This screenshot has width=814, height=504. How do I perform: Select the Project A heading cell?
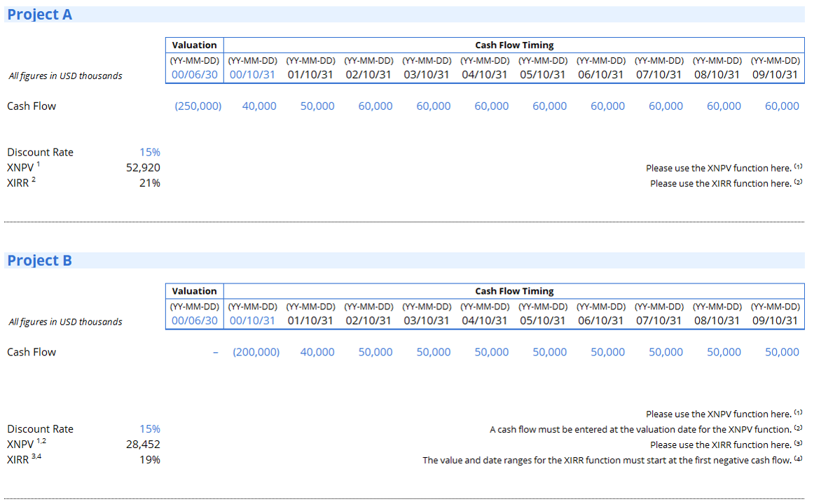pos(40,15)
